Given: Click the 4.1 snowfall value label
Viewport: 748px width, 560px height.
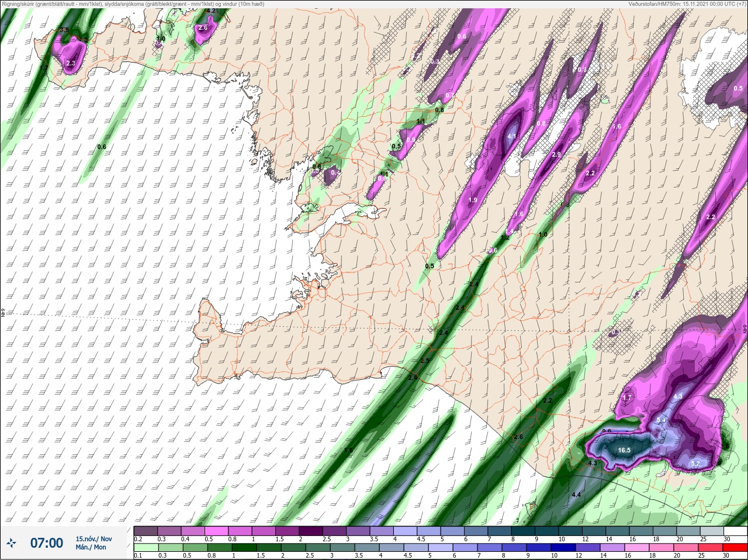Looking at the screenshot, I should tap(512, 136).
